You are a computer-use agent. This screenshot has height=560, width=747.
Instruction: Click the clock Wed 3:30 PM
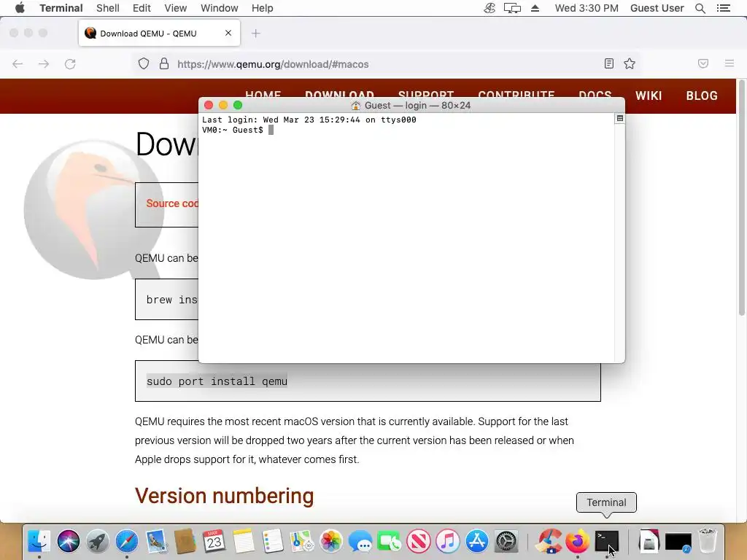pyautogui.click(x=587, y=8)
